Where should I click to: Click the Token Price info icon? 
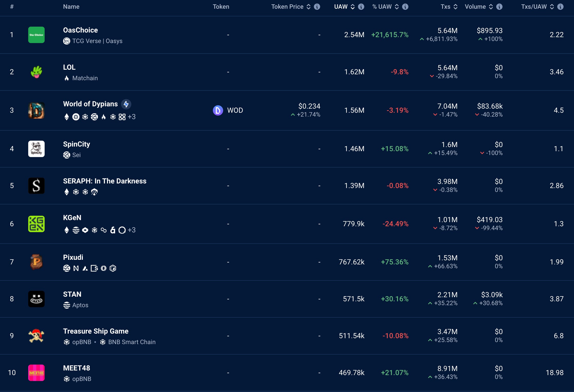(317, 7)
